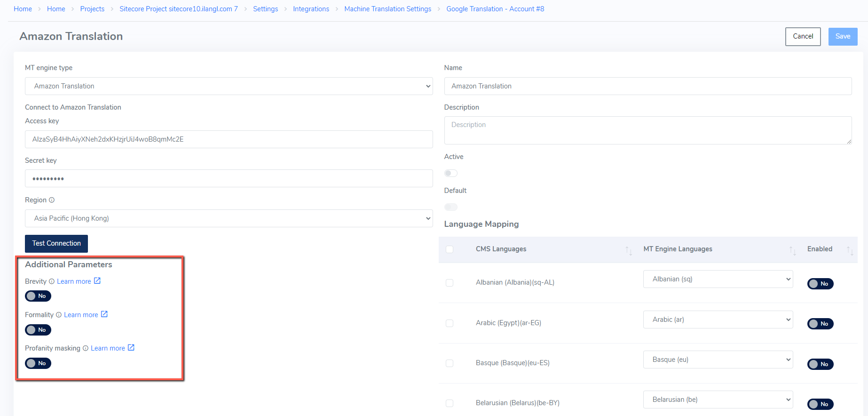The width and height of the screenshot is (868, 416).
Task: Click the Arabic (Egypt)(ar-EG) language text
Action: [x=508, y=323]
